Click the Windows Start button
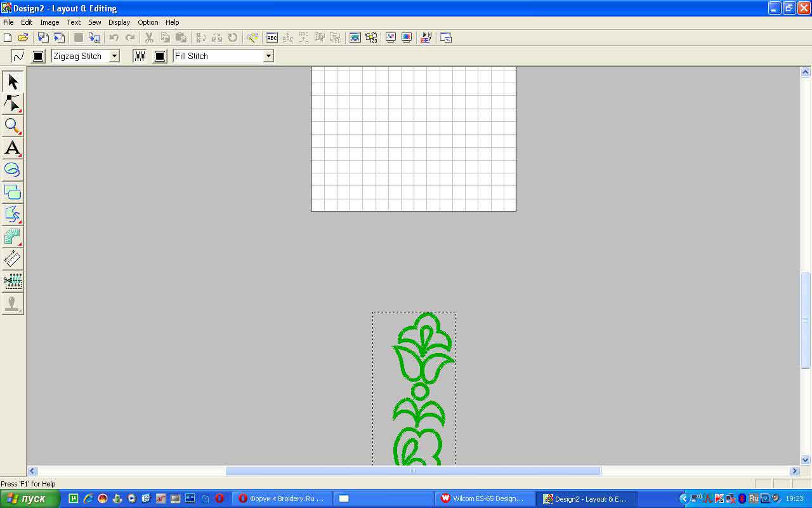This screenshot has height=508, width=812. click(30, 498)
